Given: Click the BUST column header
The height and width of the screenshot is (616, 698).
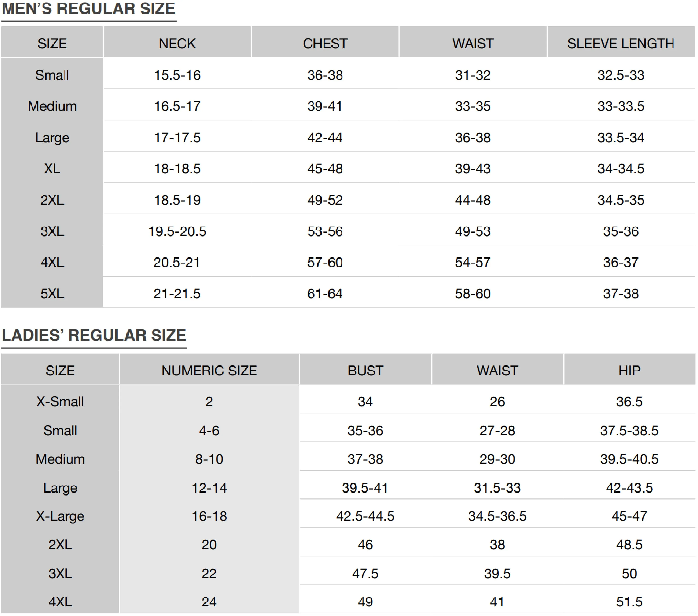Looking at the screenshot, I should pyautogui.click(x=365, y=370).
